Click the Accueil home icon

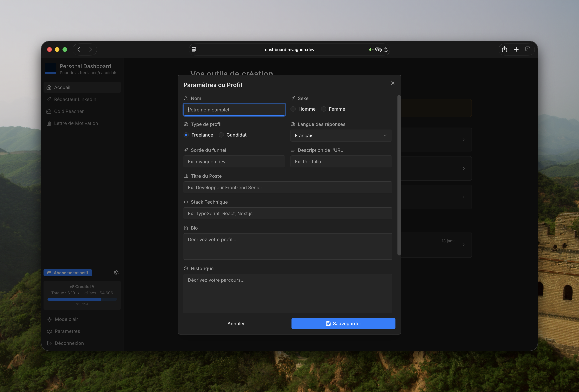[49, 87]
